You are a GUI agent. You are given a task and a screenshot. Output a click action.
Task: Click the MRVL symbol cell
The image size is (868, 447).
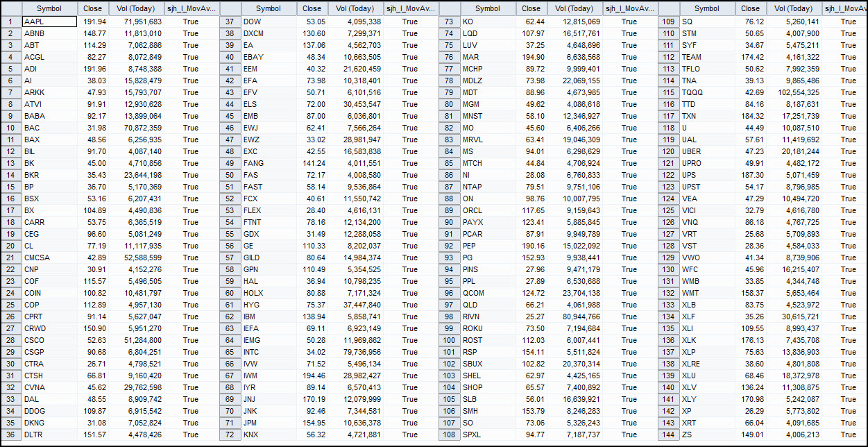click(488, 140)
